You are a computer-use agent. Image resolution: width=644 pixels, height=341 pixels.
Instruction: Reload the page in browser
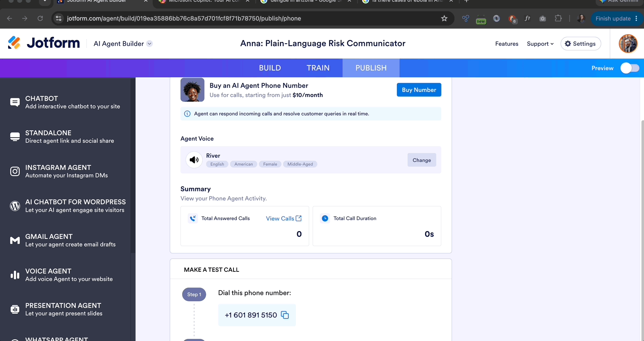click(x=40, y=18)
